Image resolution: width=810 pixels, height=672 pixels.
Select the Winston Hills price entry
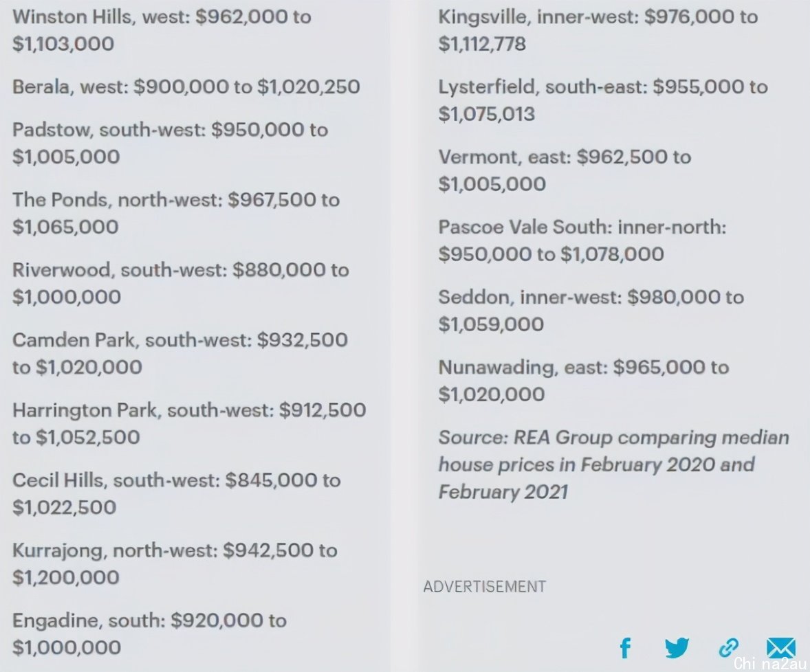(x=162, y=30)
